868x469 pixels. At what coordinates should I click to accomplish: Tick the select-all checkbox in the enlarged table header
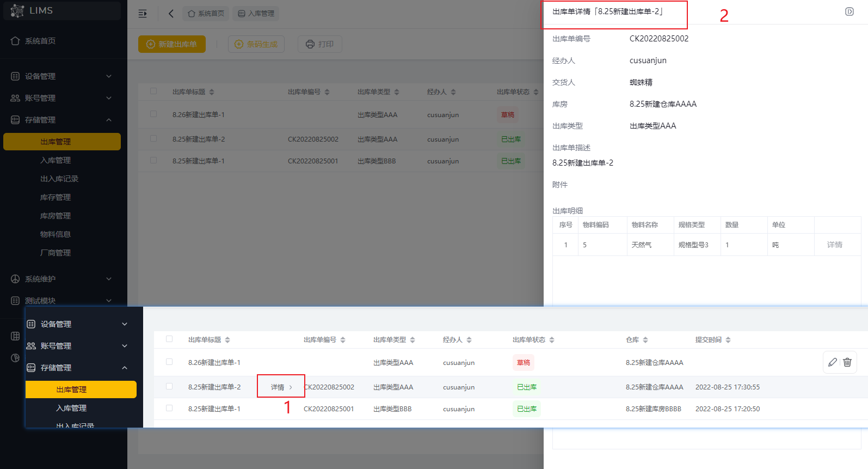169,339
